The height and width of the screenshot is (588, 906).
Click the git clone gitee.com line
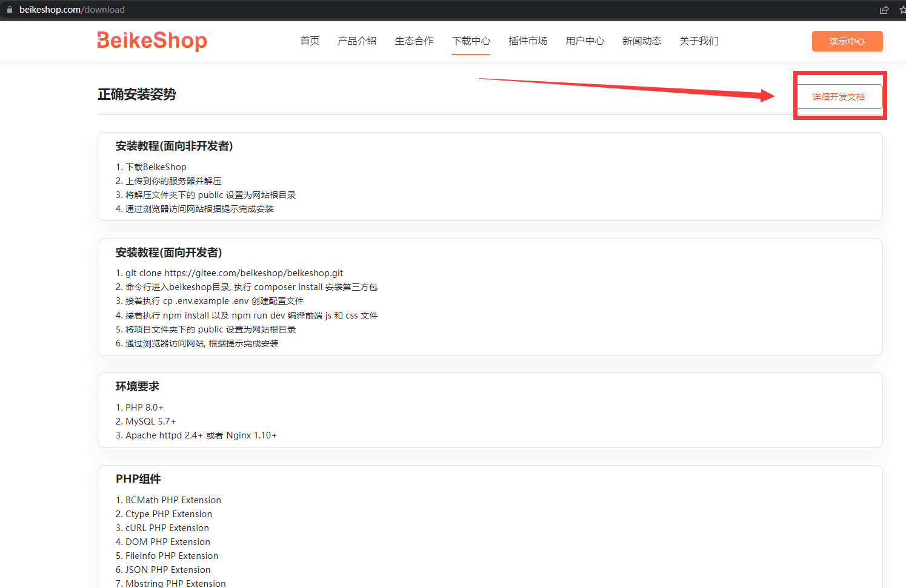tap(230, 273)
